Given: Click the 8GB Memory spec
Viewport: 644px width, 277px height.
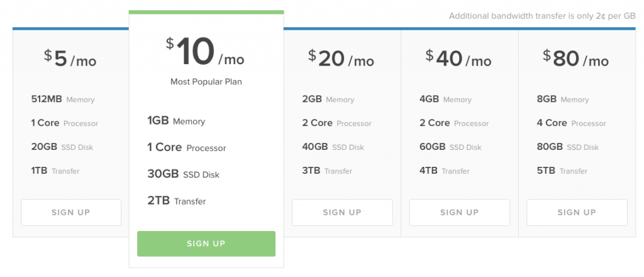Looking at the screenshot, I should [563, 99].
